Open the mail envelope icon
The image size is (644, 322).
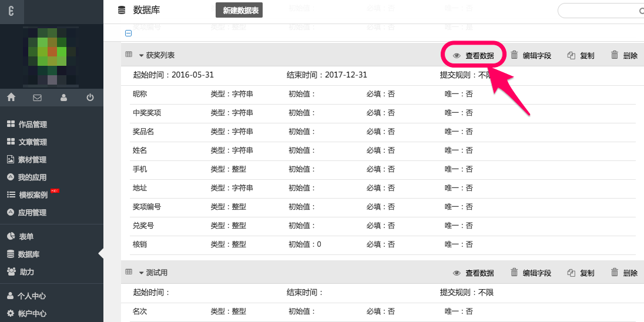(38, 98)
